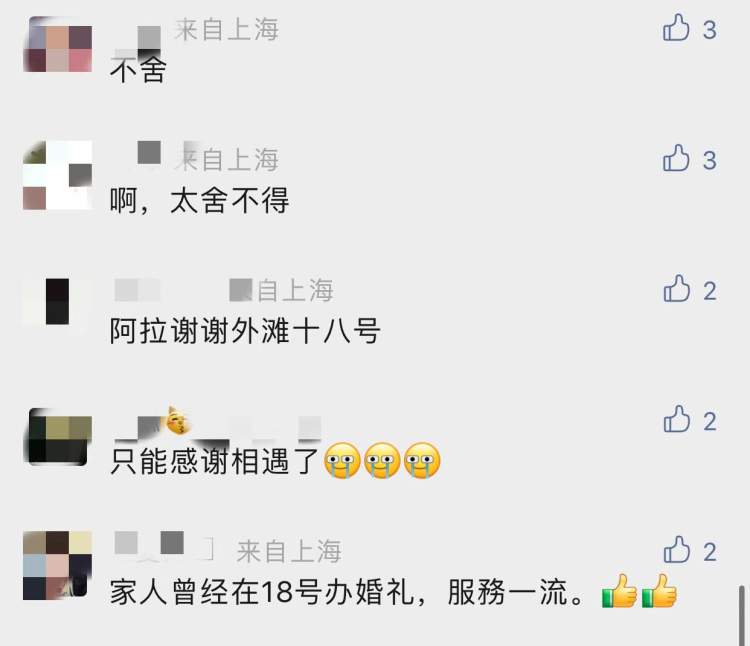750x646 pixels.
Task: Open the avatar of the 只能感谢相遇了 commenter
Action: point(57,437)
